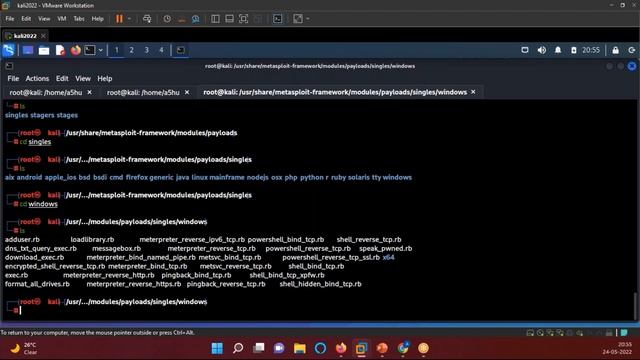
Task: Expand the terminal launcher dropdown arrow
Action: pyautogui.click(x=100, y=50)
